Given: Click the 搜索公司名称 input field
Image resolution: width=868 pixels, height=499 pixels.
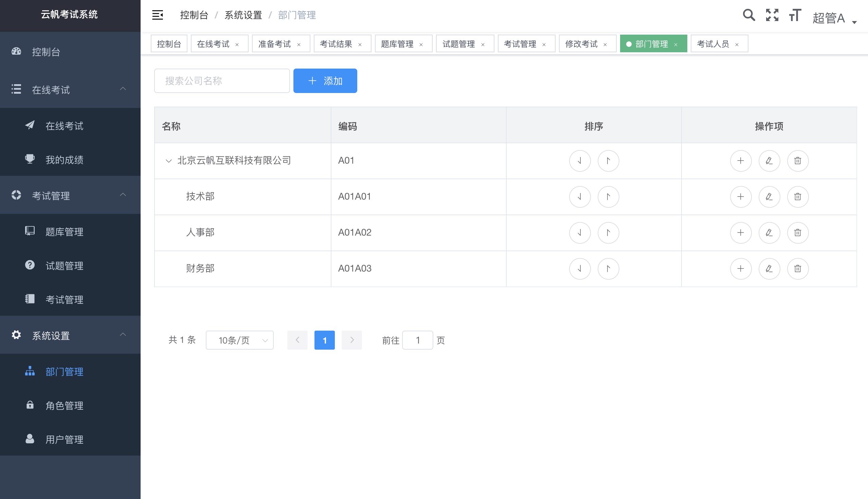Looking at the screenshot, I should click(221, 81).
